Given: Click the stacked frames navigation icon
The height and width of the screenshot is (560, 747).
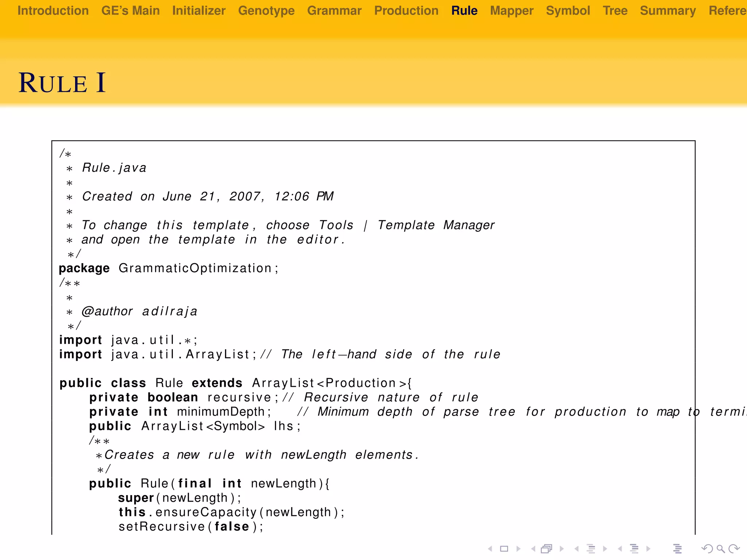Looking at the screenshot, I should (547, 549).
